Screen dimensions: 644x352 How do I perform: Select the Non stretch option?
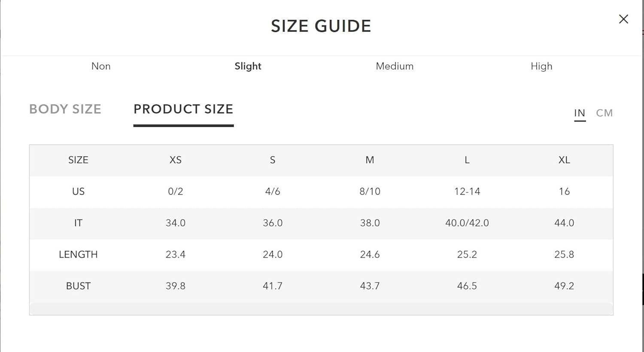(x=101, y=66)
